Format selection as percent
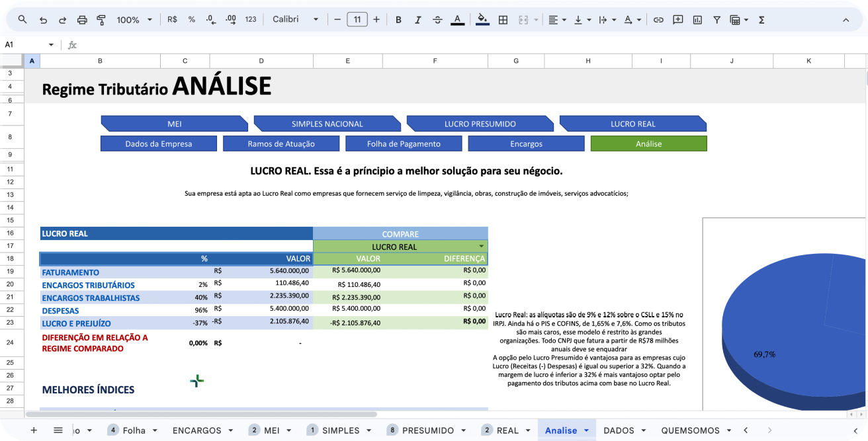 click(x=192, y=20)
